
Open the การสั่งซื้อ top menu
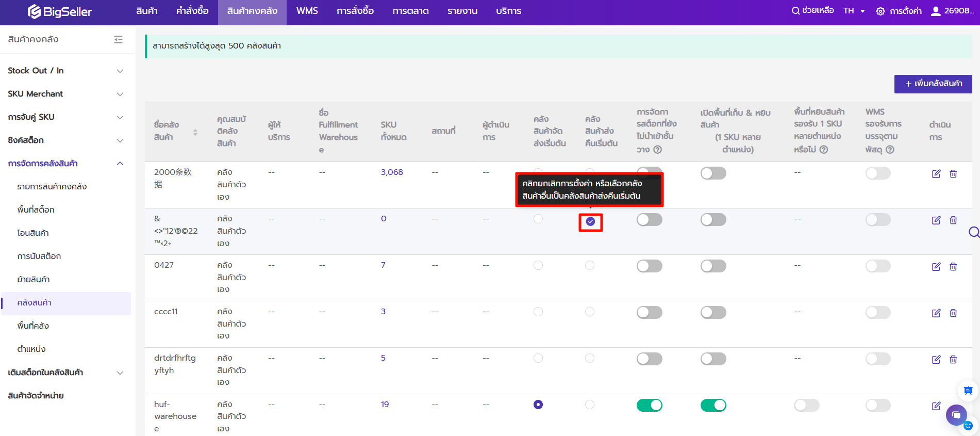tap(355, 11)
